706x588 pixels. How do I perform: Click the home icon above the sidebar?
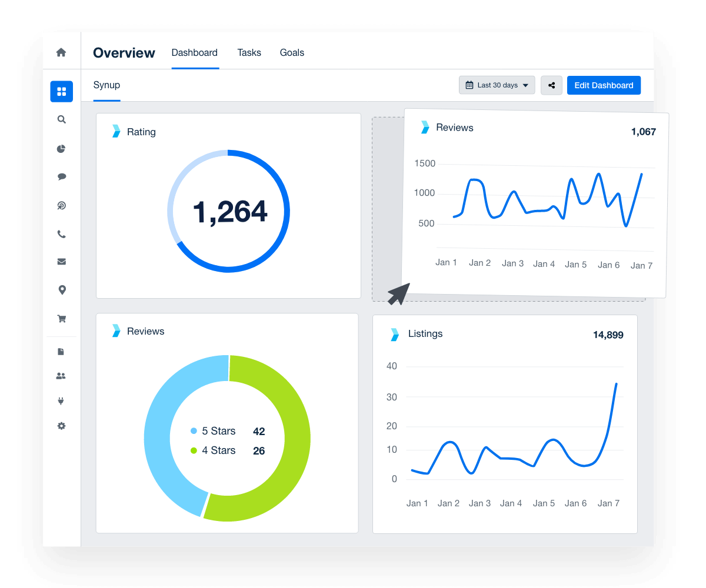pos(61,52)
